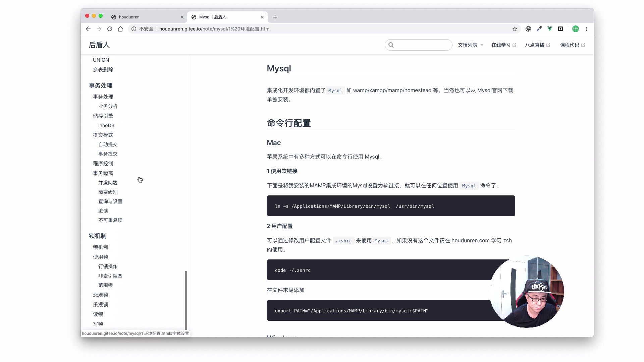Open 储存引擎 in the sidebar

click(x=103, y=116)
